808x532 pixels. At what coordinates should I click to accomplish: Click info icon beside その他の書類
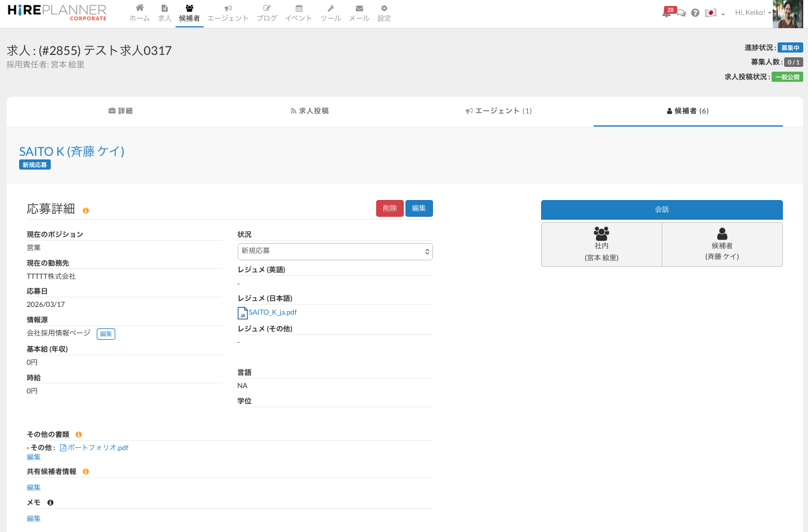(79, 435)
